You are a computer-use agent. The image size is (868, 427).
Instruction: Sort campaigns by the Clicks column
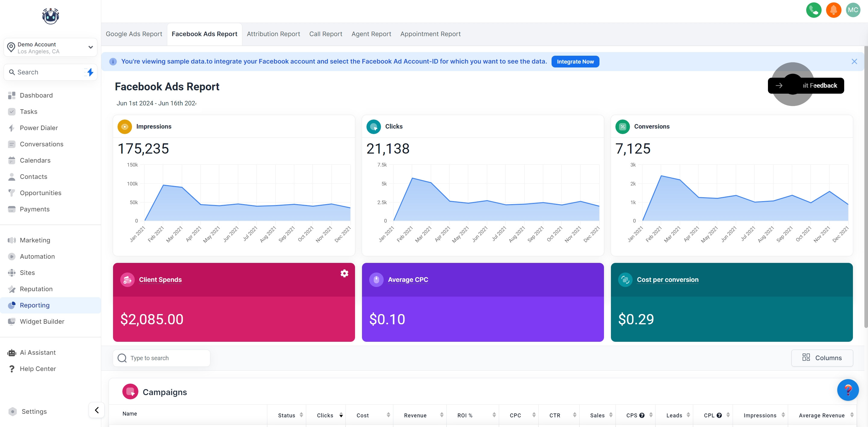pos(325,415)
